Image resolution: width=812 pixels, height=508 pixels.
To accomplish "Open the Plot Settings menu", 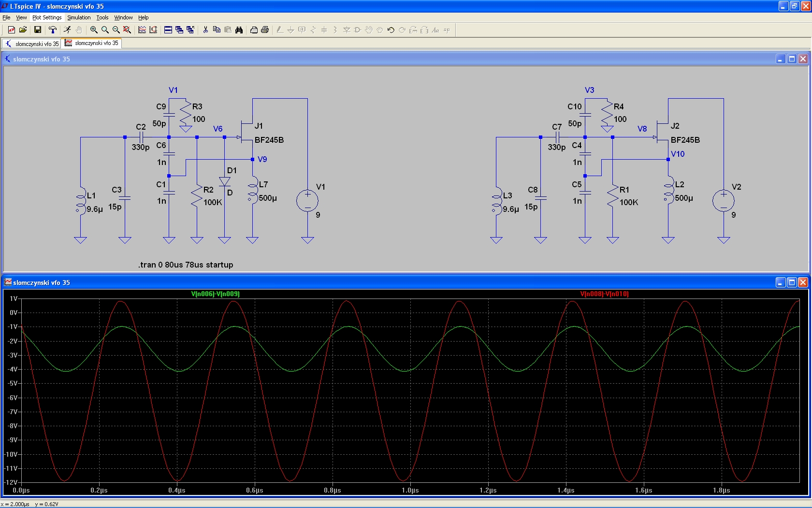I will 47,17.
